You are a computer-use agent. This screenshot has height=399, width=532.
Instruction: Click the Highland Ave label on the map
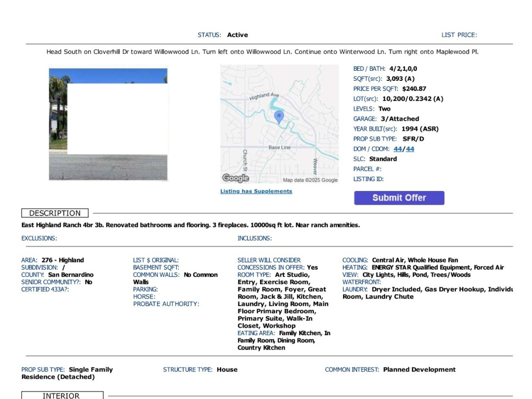pos(264,96)
